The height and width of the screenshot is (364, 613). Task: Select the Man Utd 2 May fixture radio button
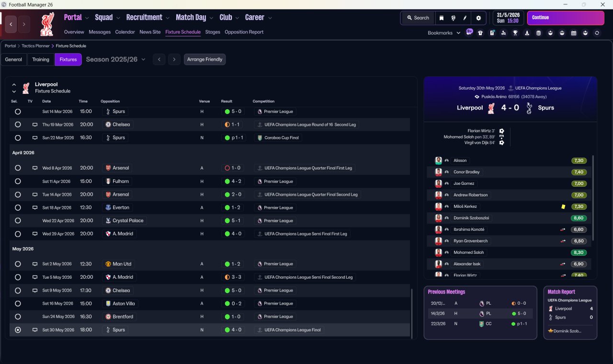pos(18,264)
